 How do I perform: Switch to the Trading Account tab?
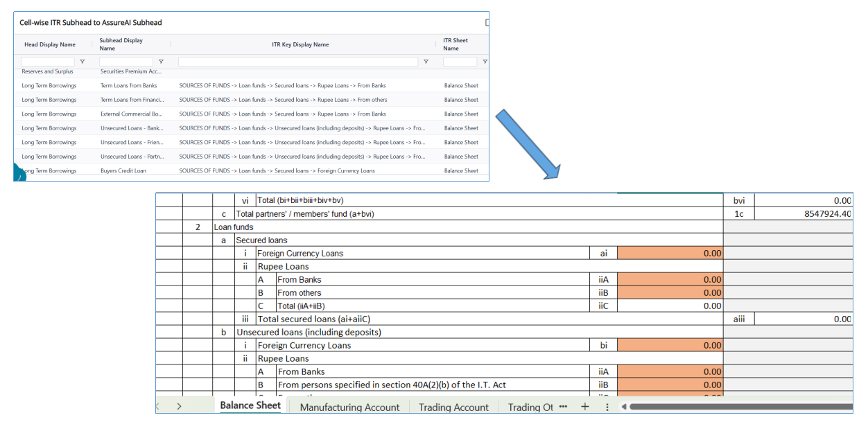(453, 407)
